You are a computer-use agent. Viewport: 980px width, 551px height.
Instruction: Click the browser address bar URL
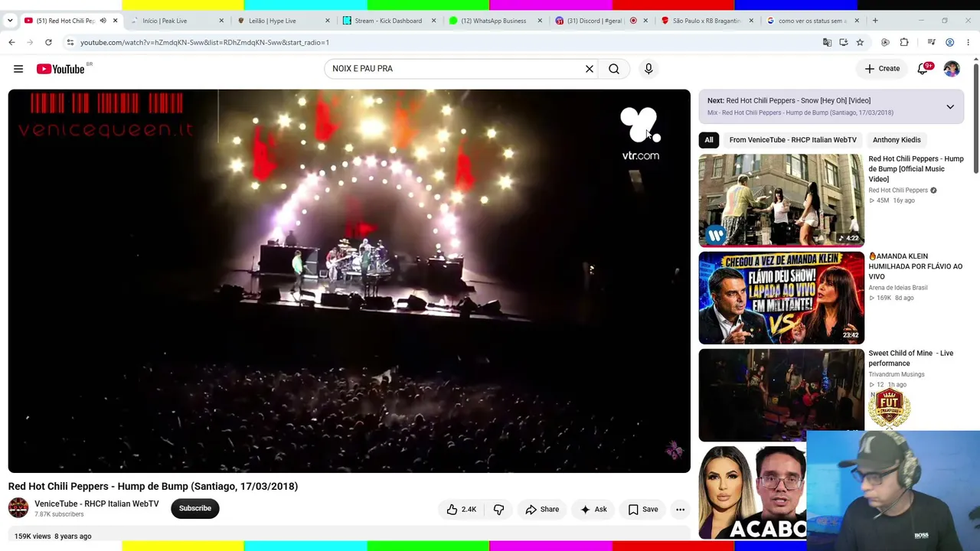pos(204,42)
